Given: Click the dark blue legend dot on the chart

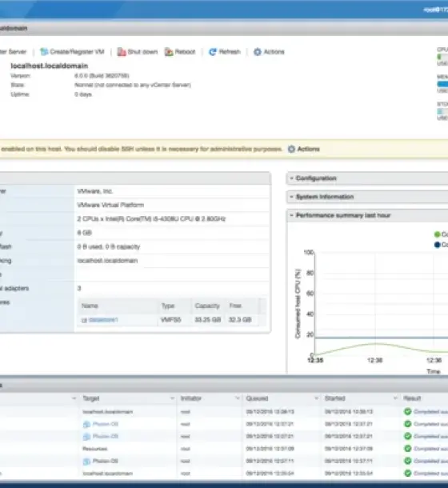Looking at the screenshot, I should click(437, 245).
